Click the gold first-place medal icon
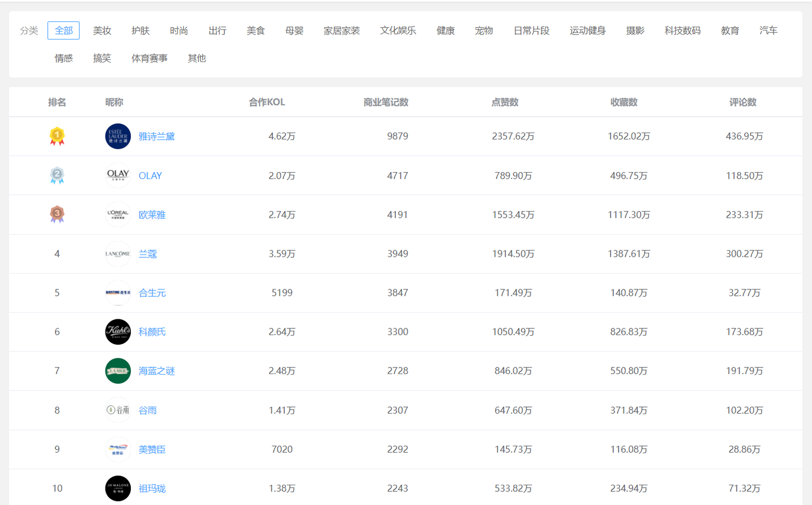The width and height of the screenshot is (812, 505). pos(57,137)
